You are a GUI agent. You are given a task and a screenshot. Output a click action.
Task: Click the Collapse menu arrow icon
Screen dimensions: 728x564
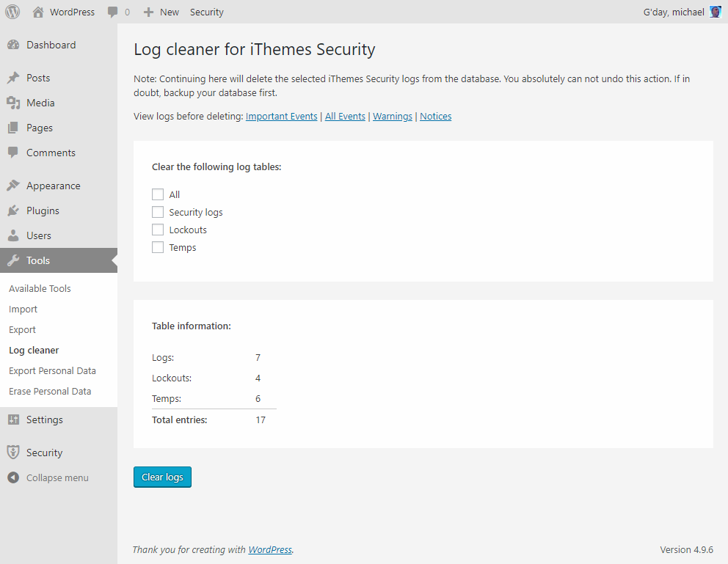tap(13, 477)
